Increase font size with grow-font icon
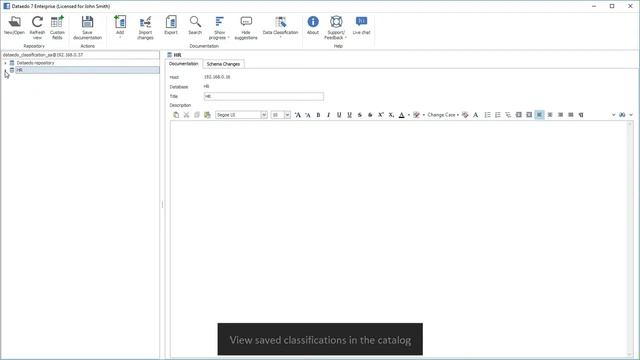The width and height of the screenshot is (640, 360). tap(298, 115)
